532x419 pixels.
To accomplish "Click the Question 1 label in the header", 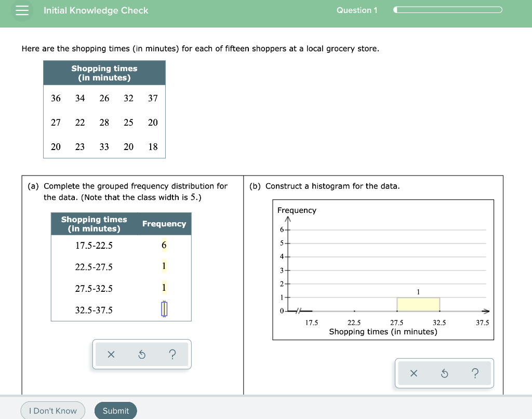I will [x=357, y=10].
